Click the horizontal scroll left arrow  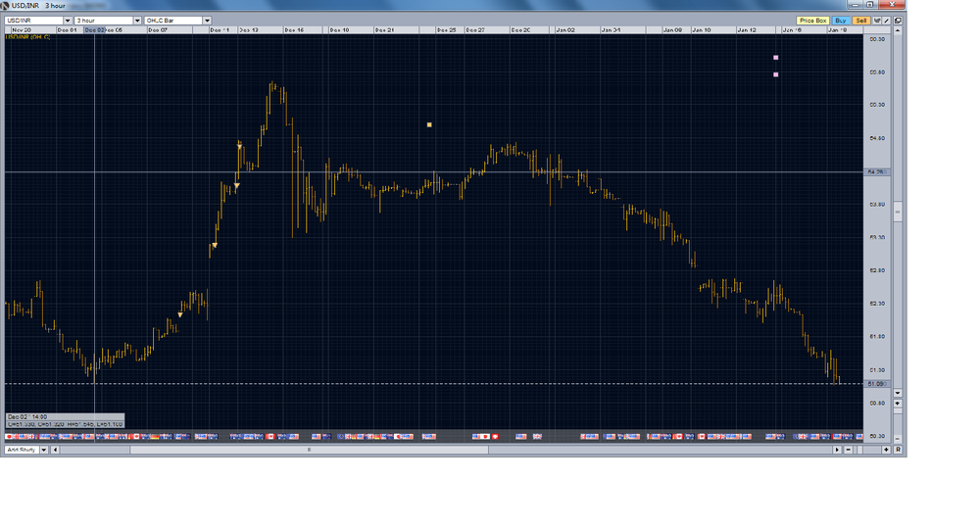[x=55, y=450]
